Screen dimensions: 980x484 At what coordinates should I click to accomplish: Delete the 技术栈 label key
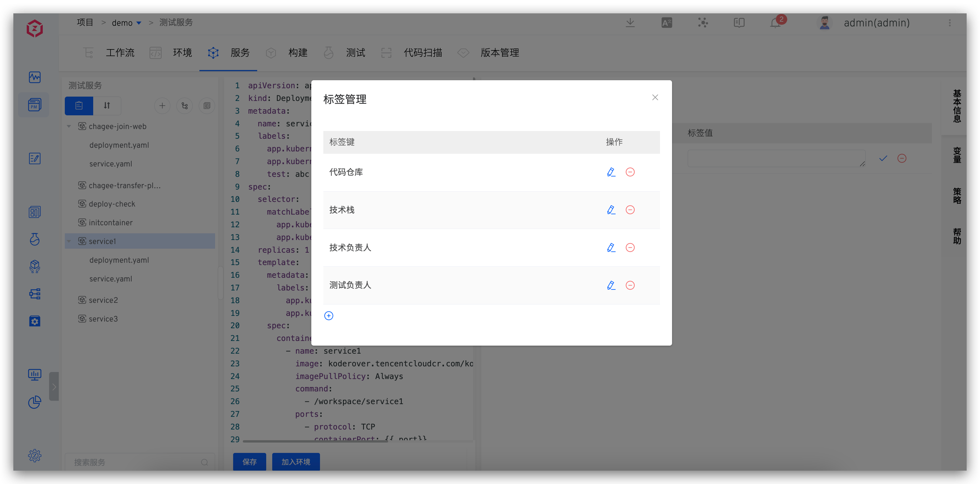click(x=630, y=210)
